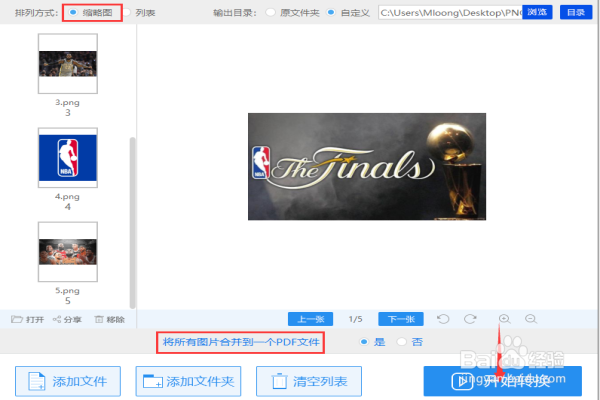Zoom out of the preview image

531,319
